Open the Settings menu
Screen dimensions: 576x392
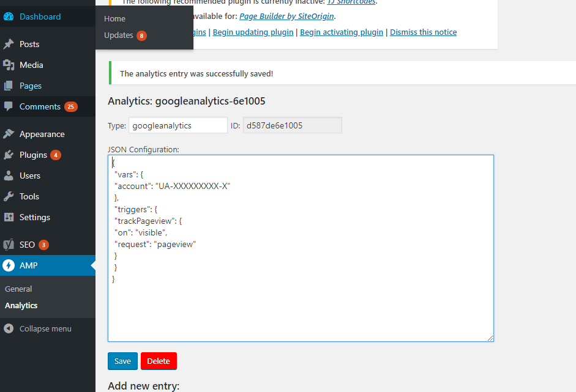[48, 217]
